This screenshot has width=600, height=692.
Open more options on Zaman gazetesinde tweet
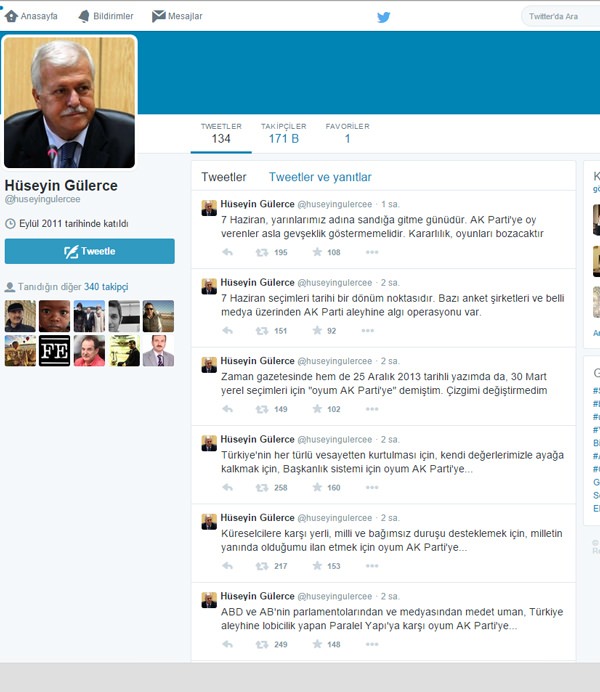[x=372, y=409]
